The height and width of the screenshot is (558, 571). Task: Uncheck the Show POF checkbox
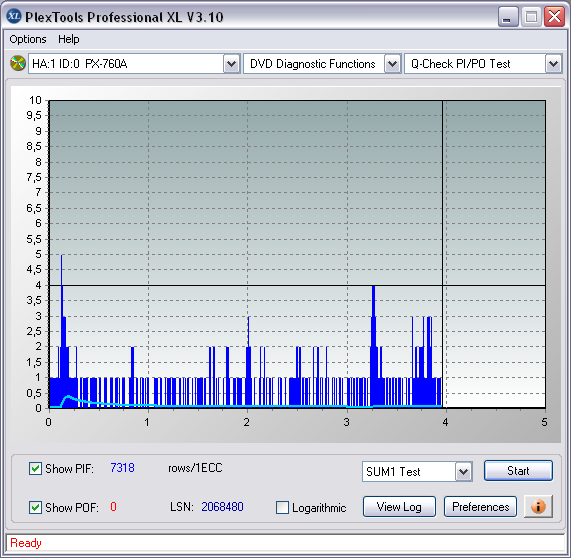(x=35, y=507)
